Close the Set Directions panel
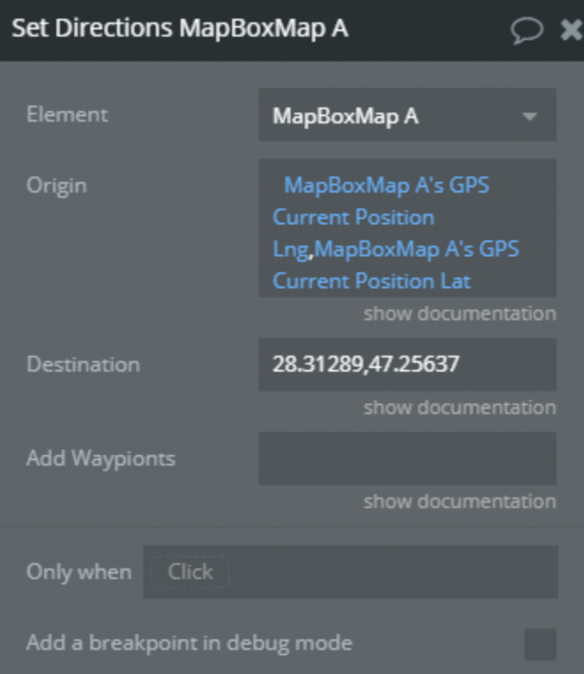 point(572,31)
